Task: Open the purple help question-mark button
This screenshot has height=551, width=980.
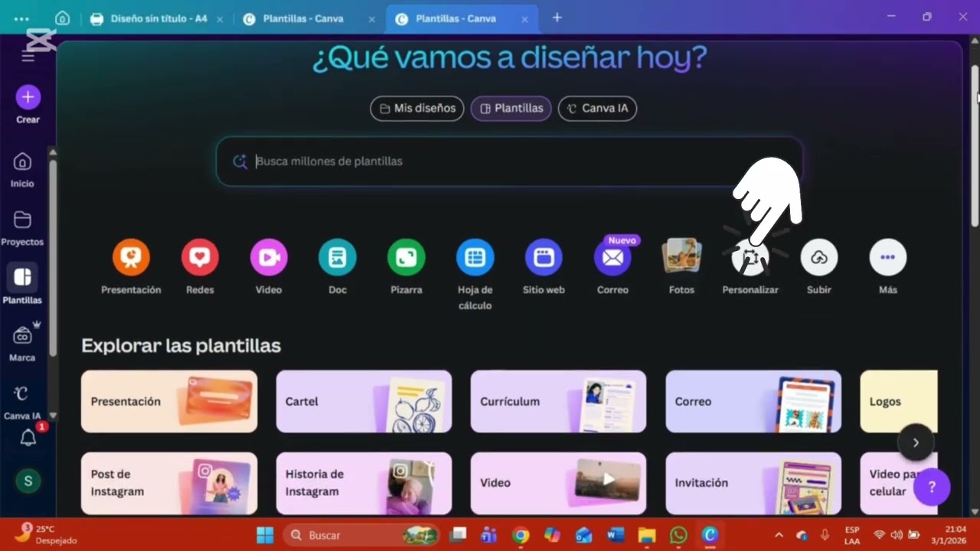Action: pos(932,487)
